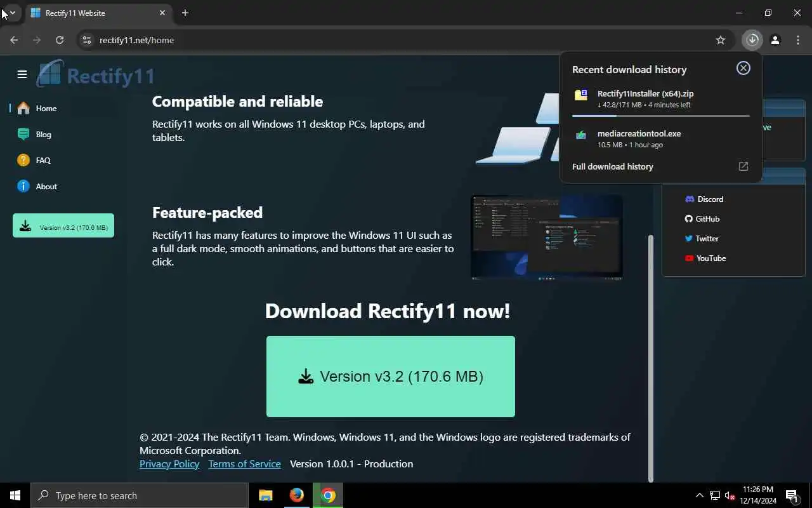This screenshot has width=812, height=508.
Task: Bookmark this page with star icon
Action: (x=721, y=40)
